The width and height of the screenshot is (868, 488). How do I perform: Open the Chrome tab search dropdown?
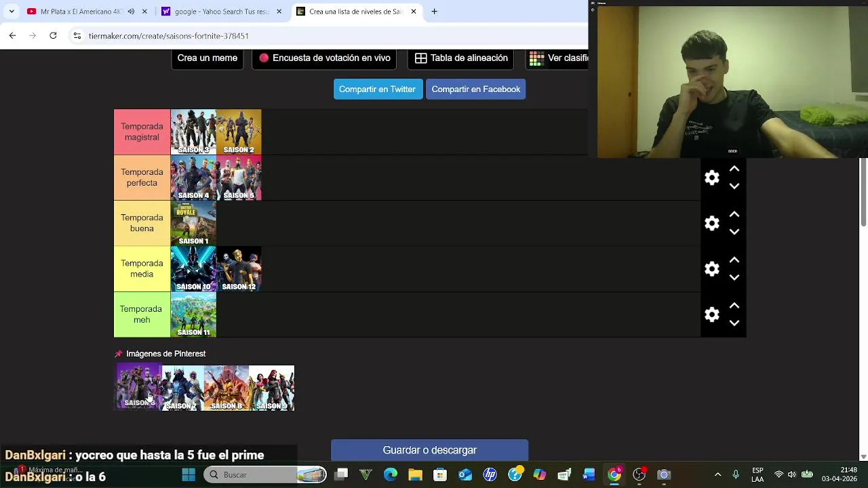[x=12, y=12]
